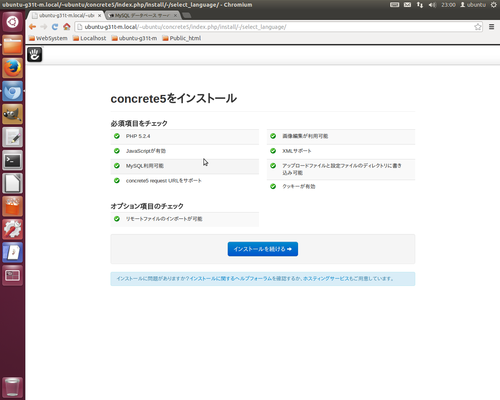Click the MySQL available check row
The height and width of the screenshot is (400, 500).
tap(185, 166)
